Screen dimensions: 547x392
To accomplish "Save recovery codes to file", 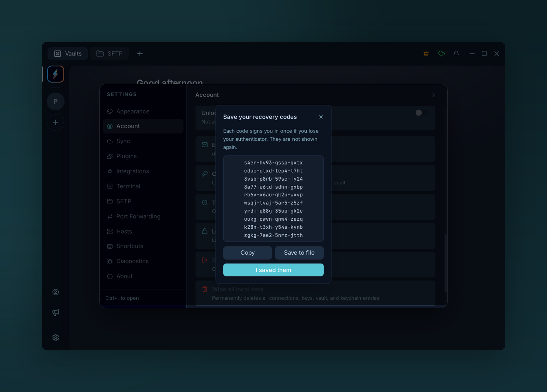I will (299, 253).
